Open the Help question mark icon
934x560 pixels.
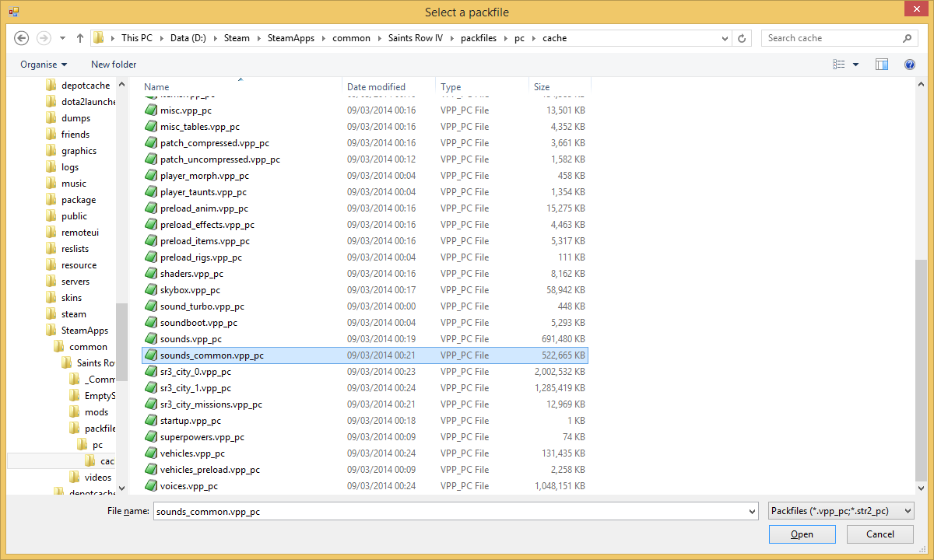point(909,65)
